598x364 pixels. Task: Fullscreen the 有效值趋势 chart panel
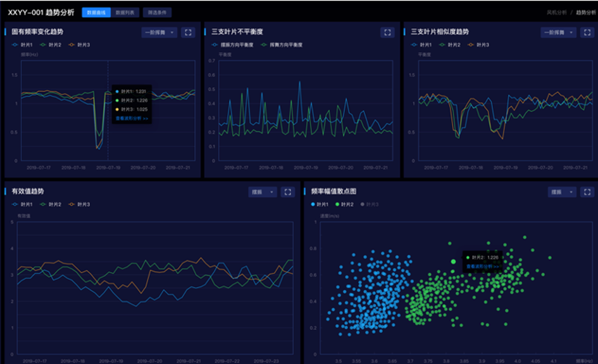tap(288, 192)
